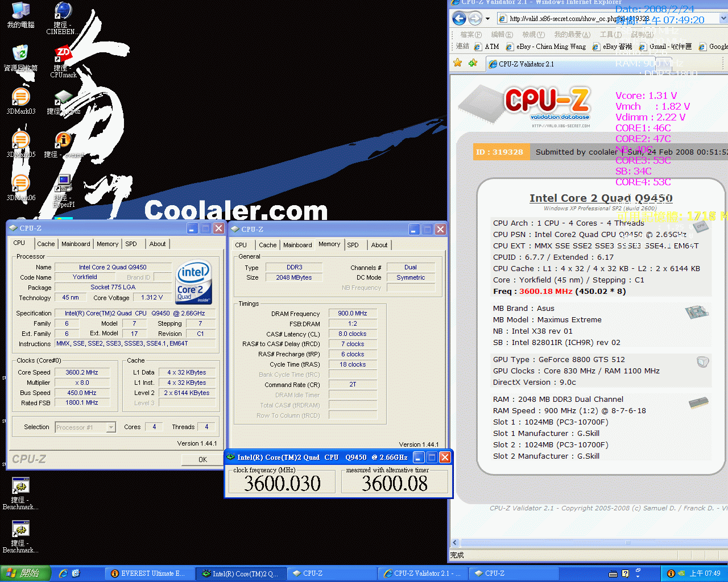Click the OK button in CPU-Z
The height and width of the screenshot is (582, 728).
coord(202,459)
